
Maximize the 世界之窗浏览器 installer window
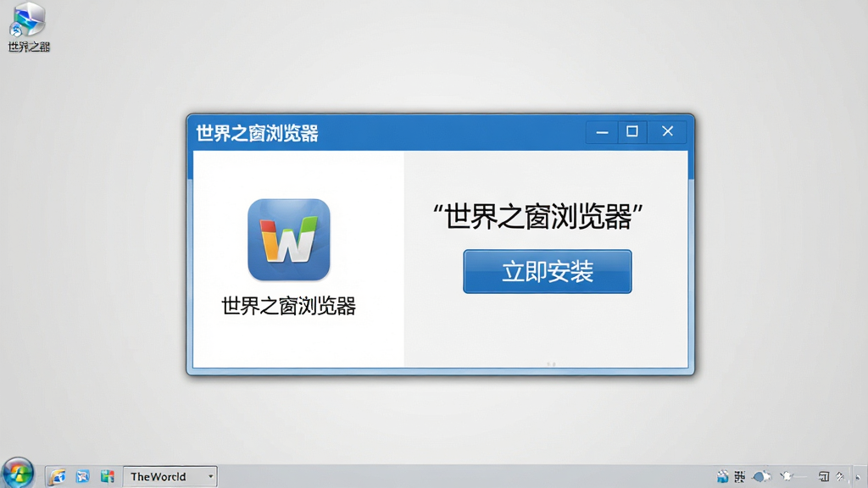(632, 131)
